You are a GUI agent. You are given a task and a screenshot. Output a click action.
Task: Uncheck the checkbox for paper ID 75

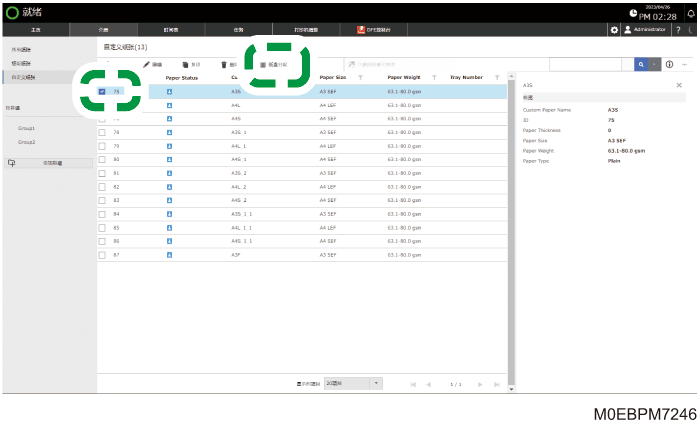click(x=102, y=92)
